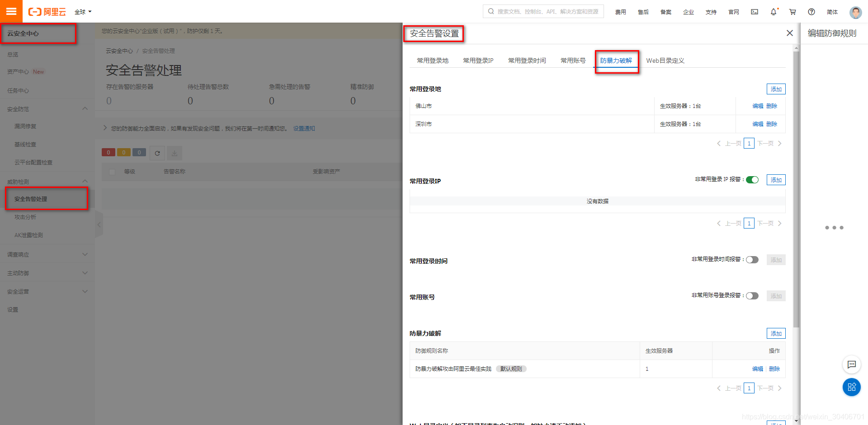The height and width of the screenshot is (425, 868).
Task: Add a 常用登录地 entry
Action: click(776, 89)
